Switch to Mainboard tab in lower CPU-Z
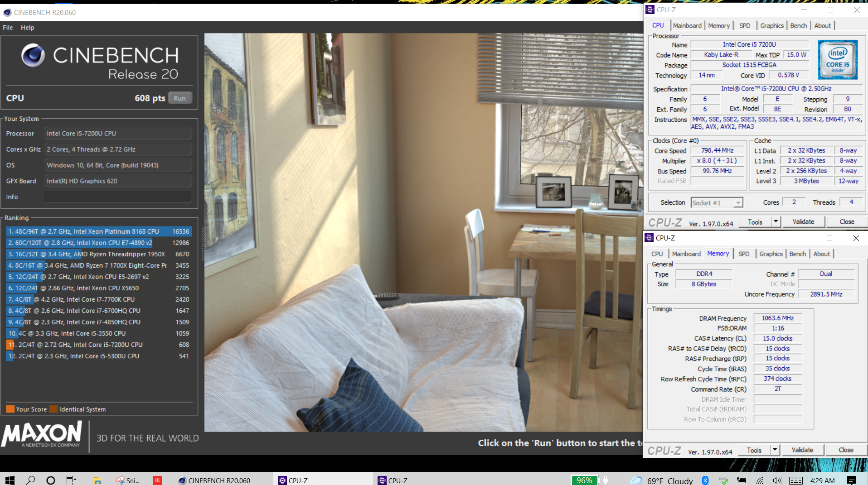Image resolution: width=868 pixels, height=485 pixels. point(686,254)
